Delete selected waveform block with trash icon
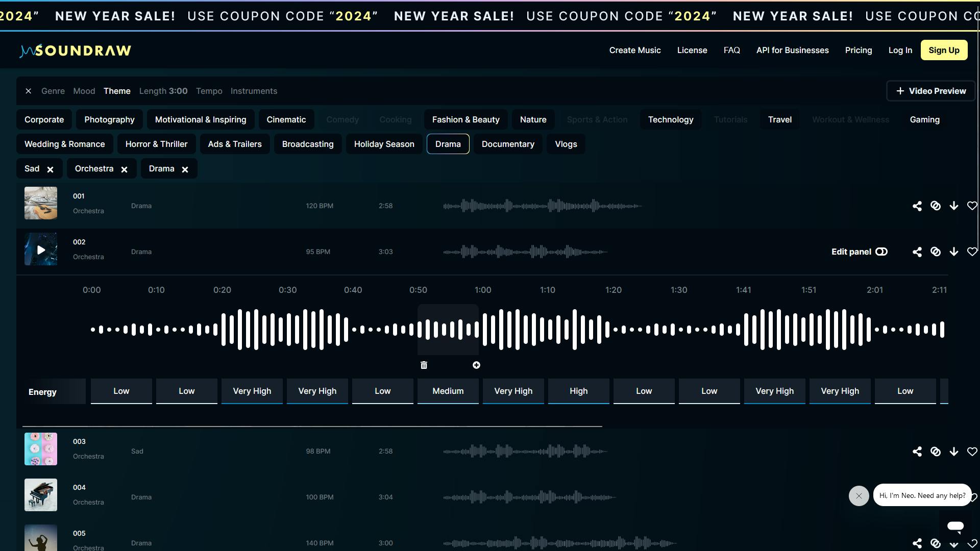 click(x=424, y=365)
